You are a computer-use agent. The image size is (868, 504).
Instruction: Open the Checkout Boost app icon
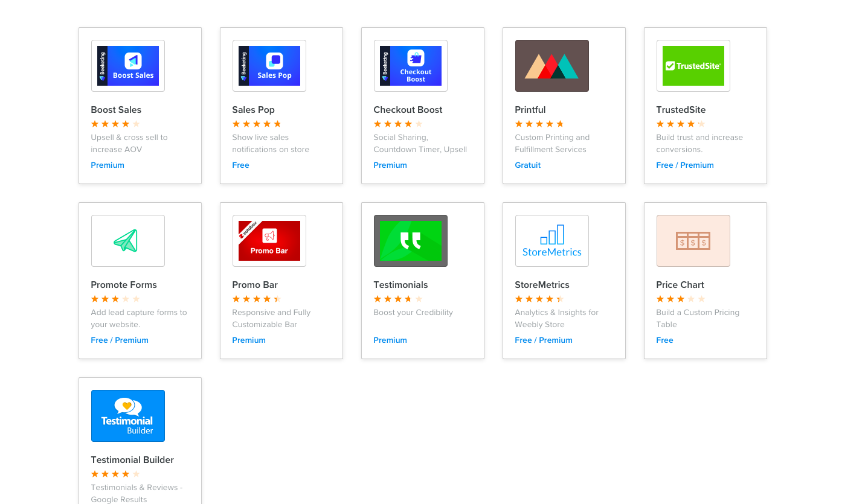click(411, 66)
